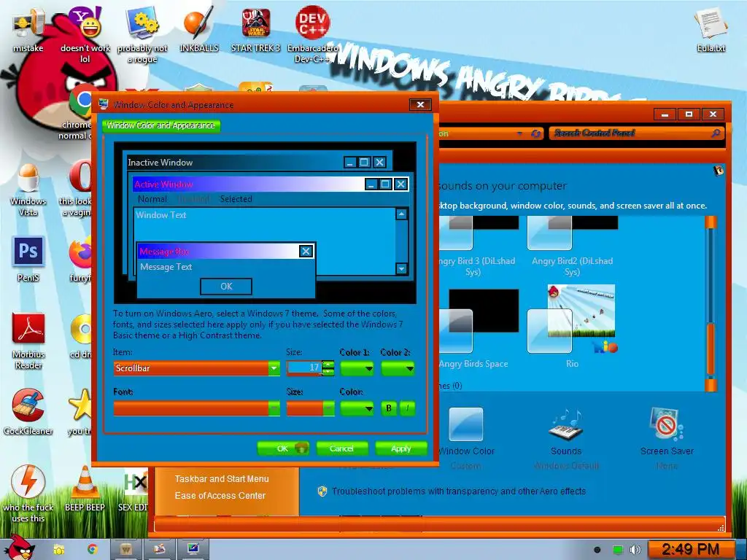This screenshot has height=560, width=747.
Task: Select the Angry Bird2 (DiLshad Sys) theme
Action: point(572,246)
